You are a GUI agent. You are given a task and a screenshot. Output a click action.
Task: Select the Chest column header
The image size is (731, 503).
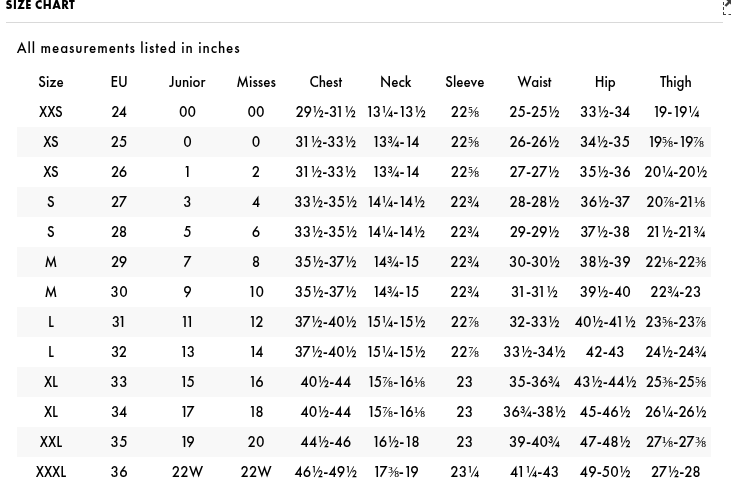(326, 82)
